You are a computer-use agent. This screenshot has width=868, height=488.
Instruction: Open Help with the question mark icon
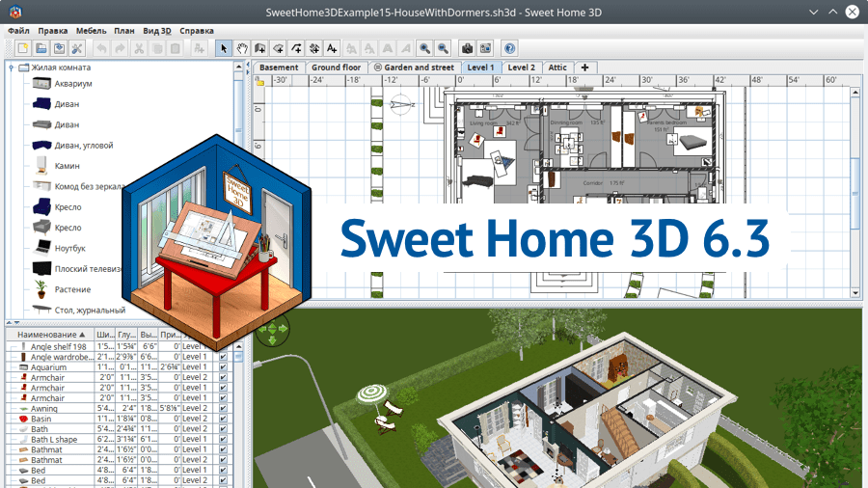pyautogui.click(x=510, y=48)
